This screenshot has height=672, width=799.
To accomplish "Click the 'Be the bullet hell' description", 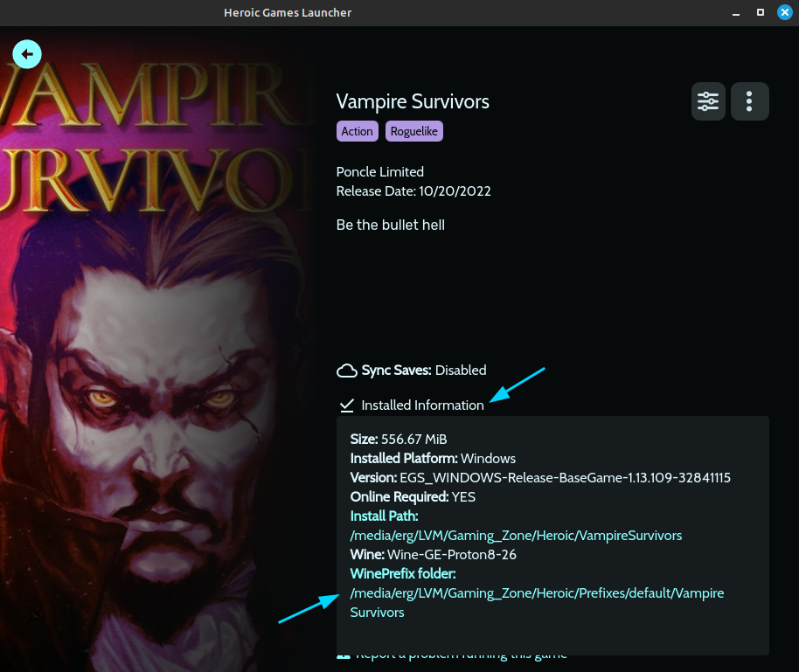I will (391, 225).
